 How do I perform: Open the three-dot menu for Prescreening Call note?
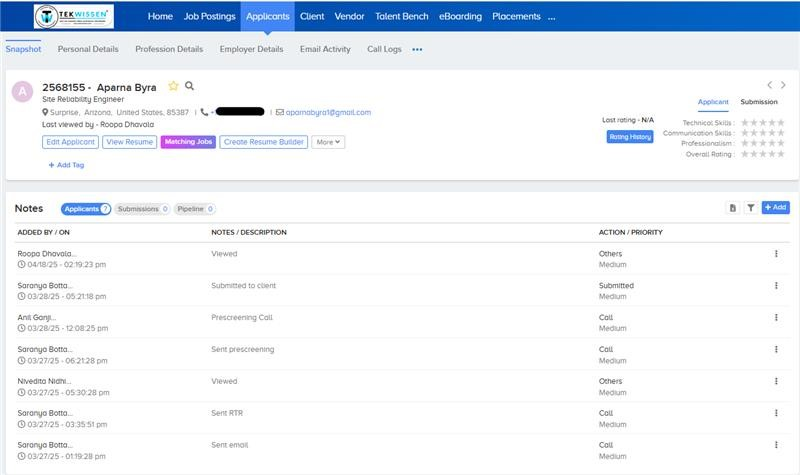click(776, 318)
